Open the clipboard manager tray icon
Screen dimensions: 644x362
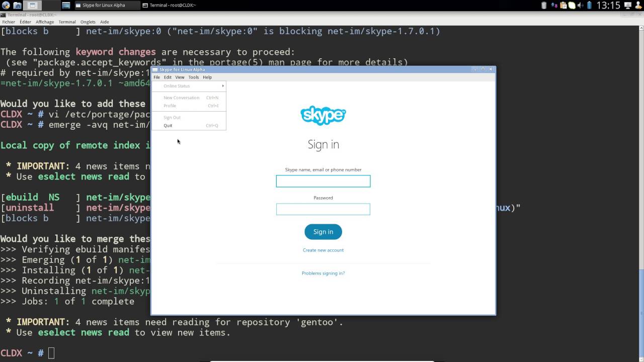(563, 5)
